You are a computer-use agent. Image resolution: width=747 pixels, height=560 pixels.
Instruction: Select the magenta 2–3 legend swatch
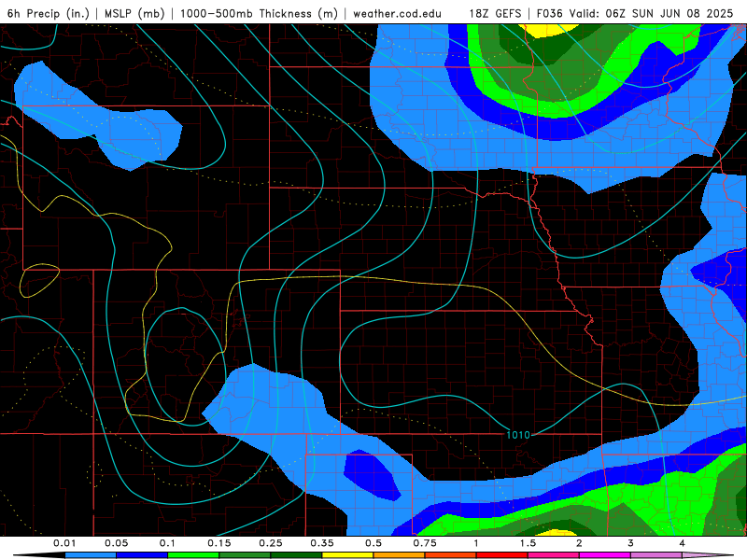click(605, 555)
